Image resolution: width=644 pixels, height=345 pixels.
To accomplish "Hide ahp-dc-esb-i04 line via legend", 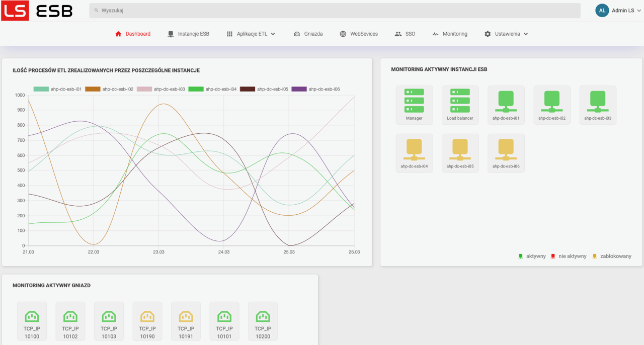I will click(x=212, y=89).
